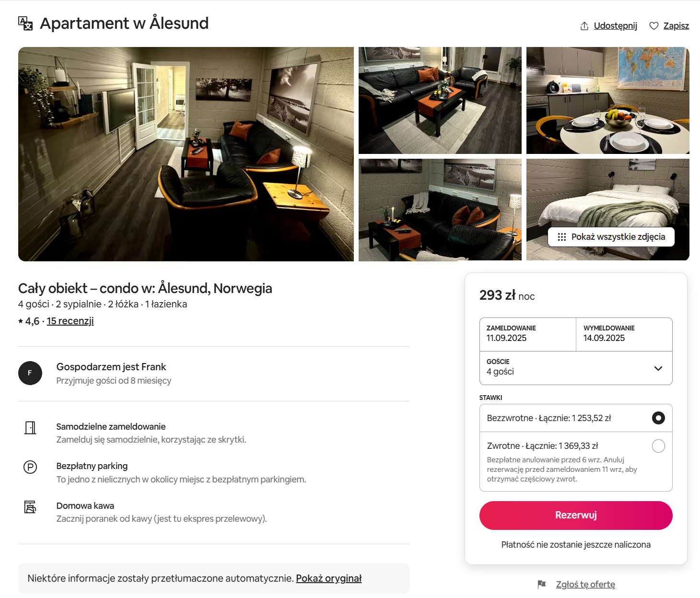700x598 pixels.
Task: Click host Frank's avatar icon
Action: [30, 373]
